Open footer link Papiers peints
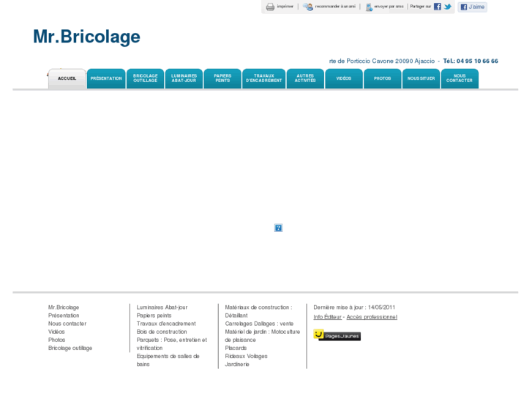 coord(154,316)
